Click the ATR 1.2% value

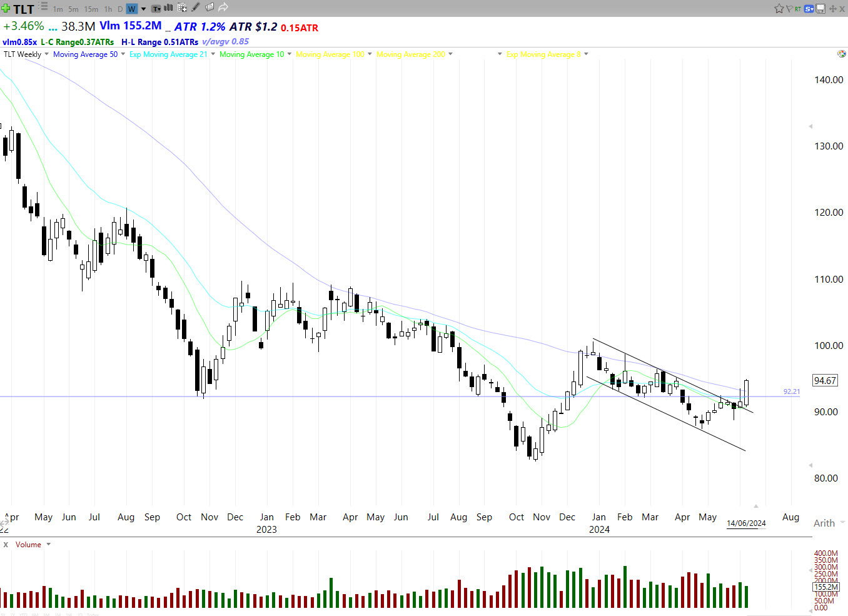tap(199, 27)
